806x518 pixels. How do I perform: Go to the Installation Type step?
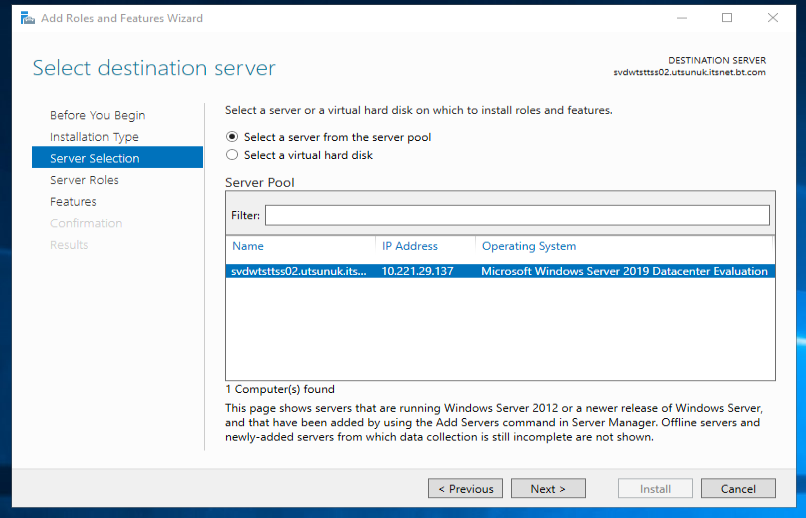coord(94,137)
